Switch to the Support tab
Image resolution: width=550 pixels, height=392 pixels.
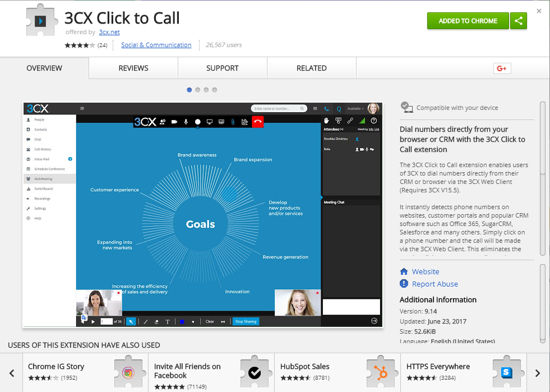(223, 68)
